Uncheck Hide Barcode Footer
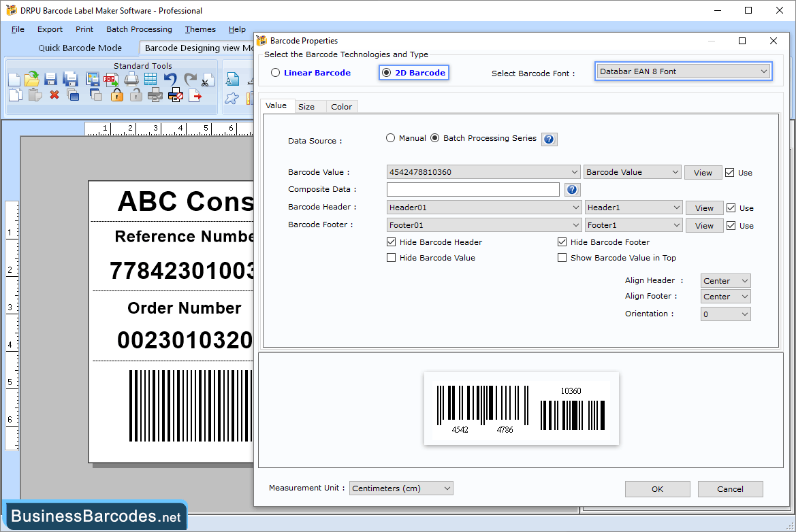796x532 pixels. pyautogui.click(x=562, y=242)
